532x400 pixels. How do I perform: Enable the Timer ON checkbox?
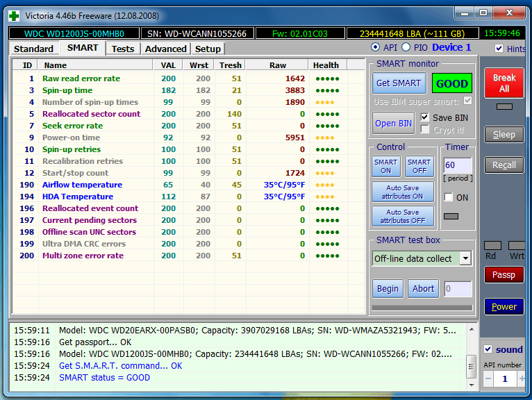[448, 197]
